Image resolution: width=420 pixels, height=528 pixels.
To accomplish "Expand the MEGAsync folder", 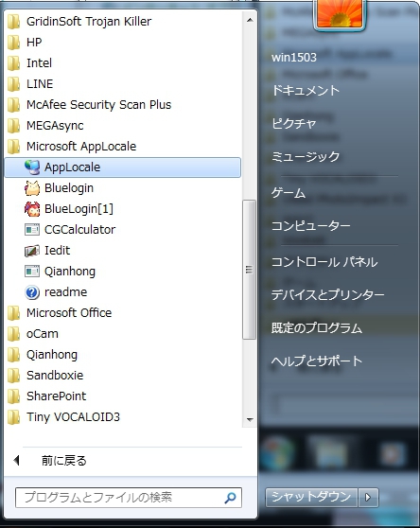I will pos(45,126).
